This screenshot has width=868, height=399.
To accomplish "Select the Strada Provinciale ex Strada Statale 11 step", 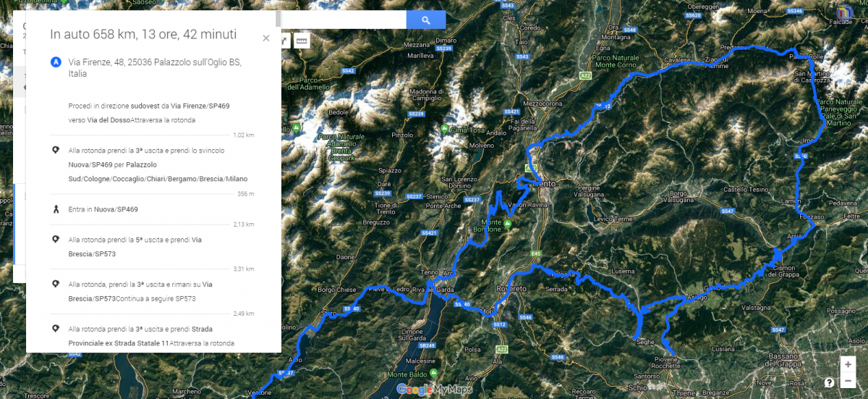I will (152, 335).
